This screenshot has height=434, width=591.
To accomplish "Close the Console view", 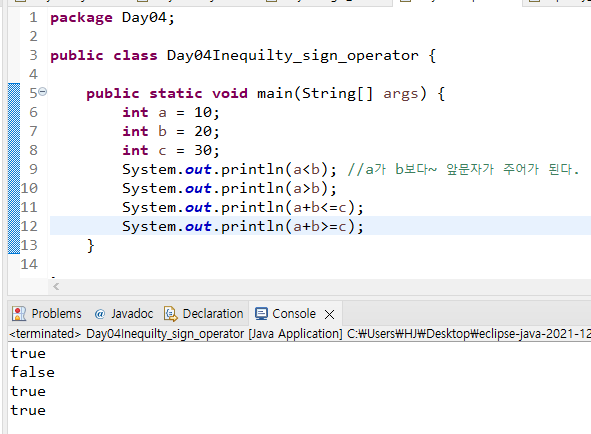I will (329, 314).
